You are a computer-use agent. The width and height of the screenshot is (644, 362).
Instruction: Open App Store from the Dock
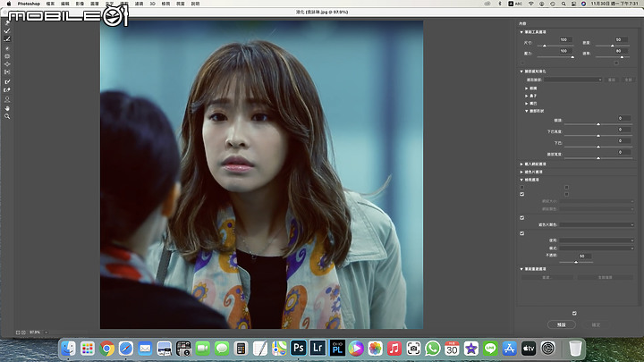pos(509,349)
